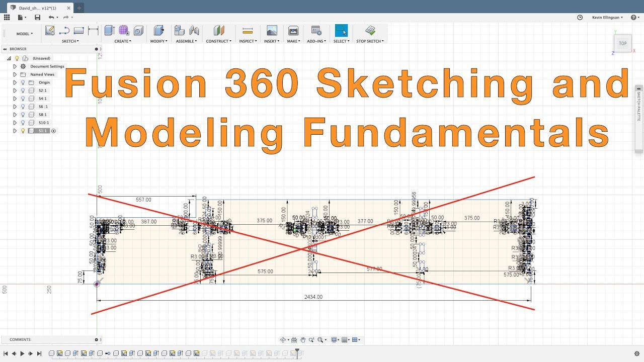Screen dimensions: 644x362
Task: Open the MODEL workspace dropdown
Action: pyautogui.click(x=24, y=34)
